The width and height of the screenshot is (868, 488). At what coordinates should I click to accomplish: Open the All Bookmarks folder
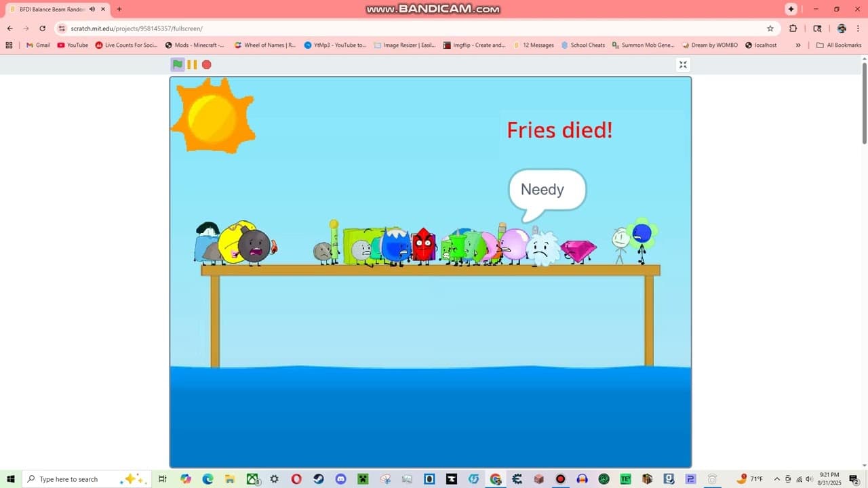click(x=839, y=45)
